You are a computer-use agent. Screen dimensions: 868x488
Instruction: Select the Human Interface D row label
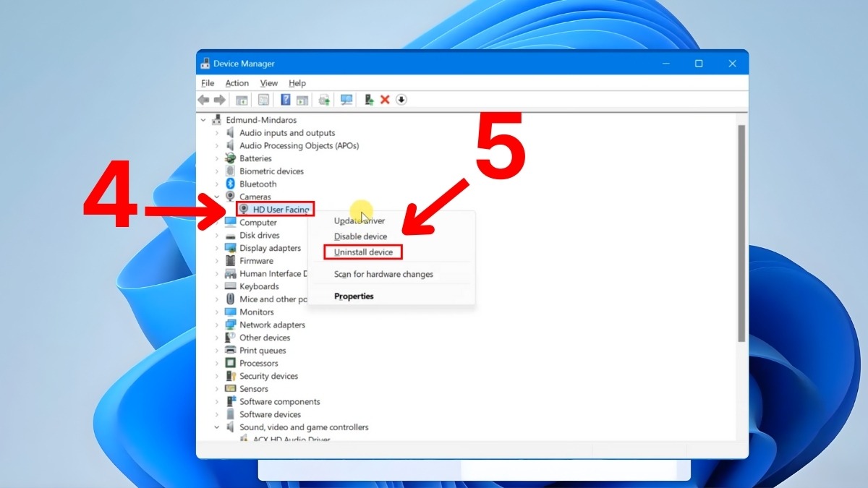pos(273,274)
